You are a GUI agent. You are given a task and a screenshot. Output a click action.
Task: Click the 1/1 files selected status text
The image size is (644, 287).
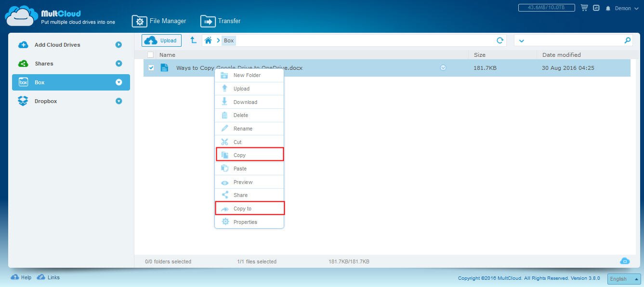(x=257, y=261)
